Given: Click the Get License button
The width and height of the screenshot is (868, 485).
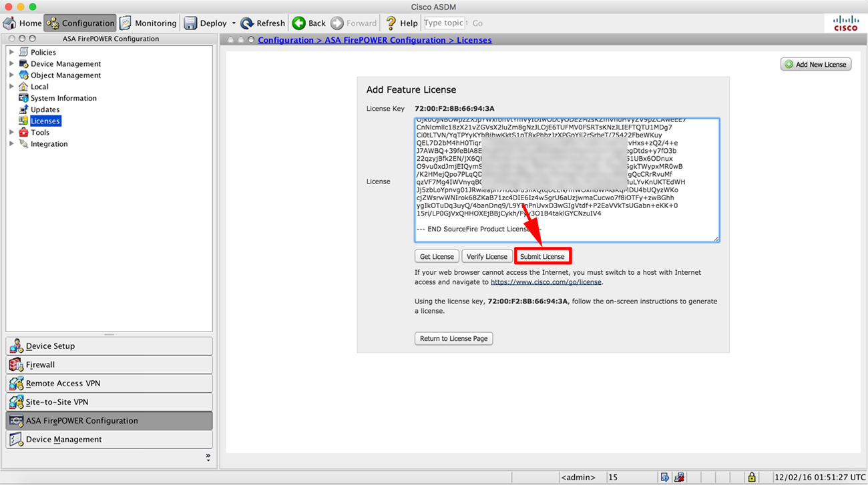Looking at the screenshot, I should tap(437, 256).
